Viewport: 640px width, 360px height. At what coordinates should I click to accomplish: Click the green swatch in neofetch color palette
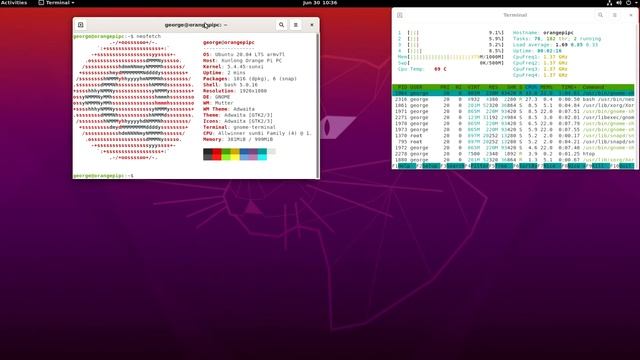[226, 154]
